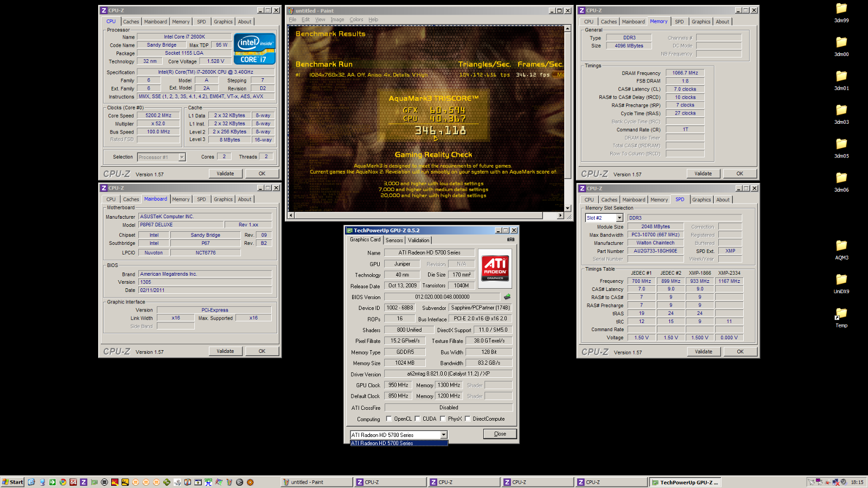
Task: Open CPU tab in bottom-right CPU-Z SPD window
Action: tap(589, 200)
